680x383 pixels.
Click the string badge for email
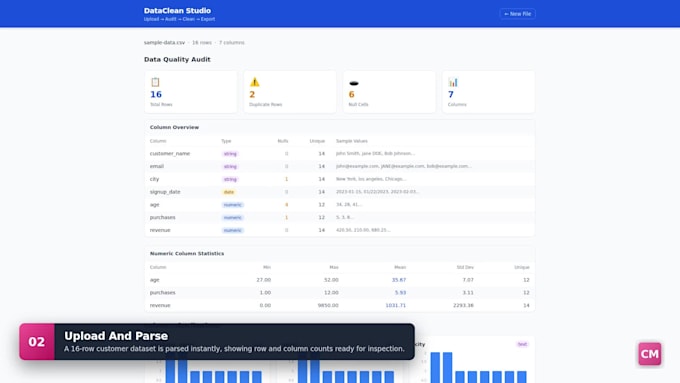pyautogui.click(x=230, y=167)
